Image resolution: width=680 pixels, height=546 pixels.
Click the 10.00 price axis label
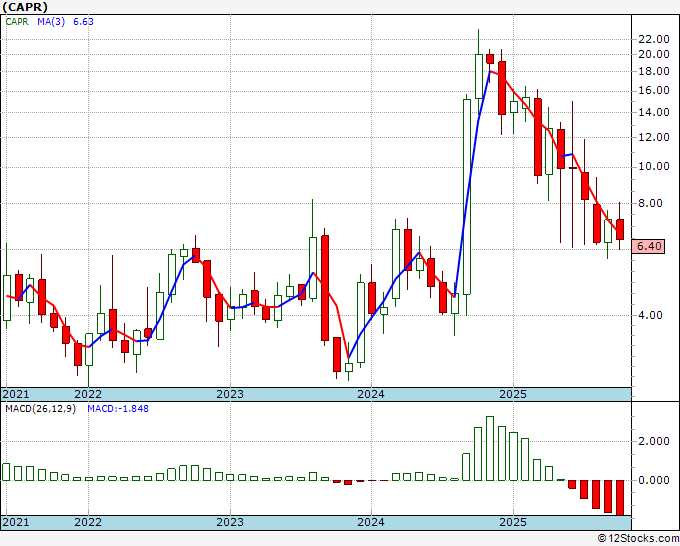pyautogui.click(x=654, y=167)
